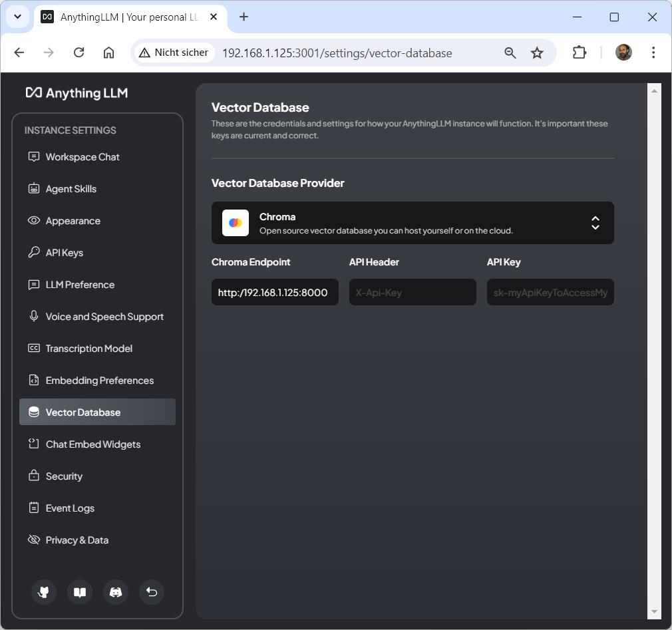Click the back arrow icon in sidebar footer

(152, 591)
